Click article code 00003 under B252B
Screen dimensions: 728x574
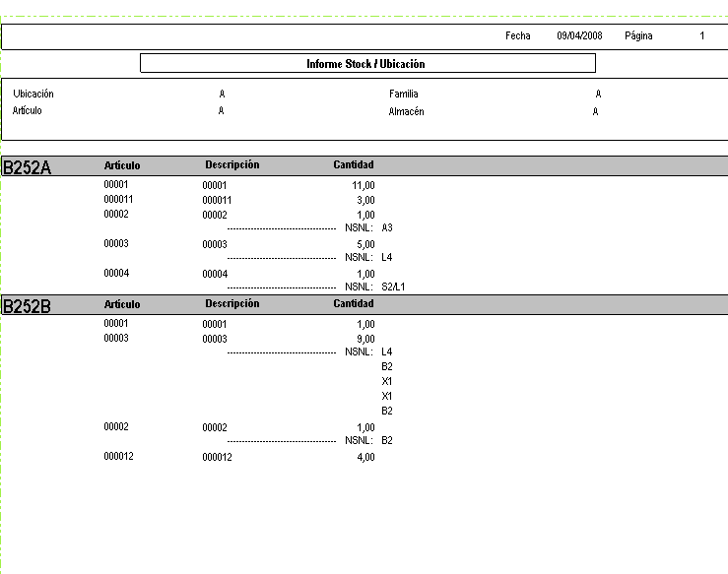pos(116,338)
